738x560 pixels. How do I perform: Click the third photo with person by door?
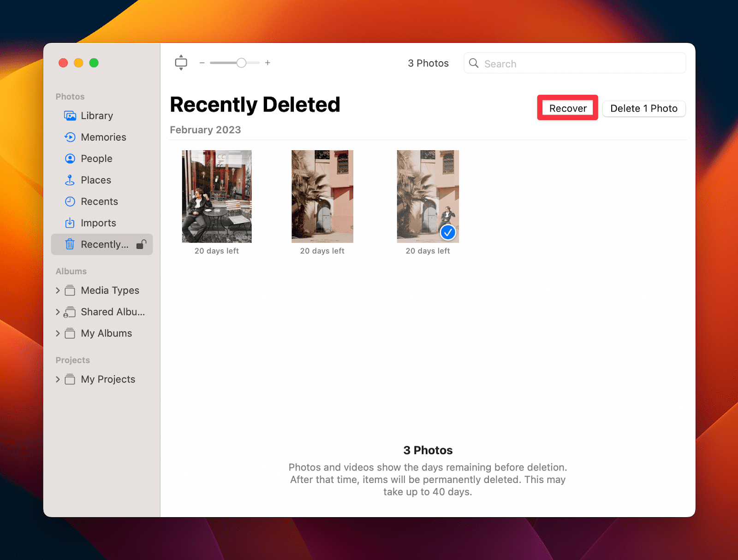[428, 196]
